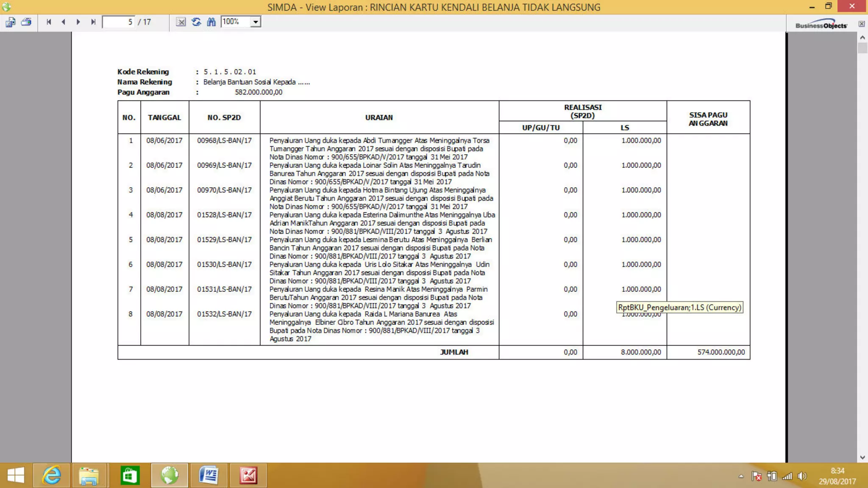Viewport: 868px width, 488px height.
Task: Click the stop loading icon
Action: coord(181,22)
